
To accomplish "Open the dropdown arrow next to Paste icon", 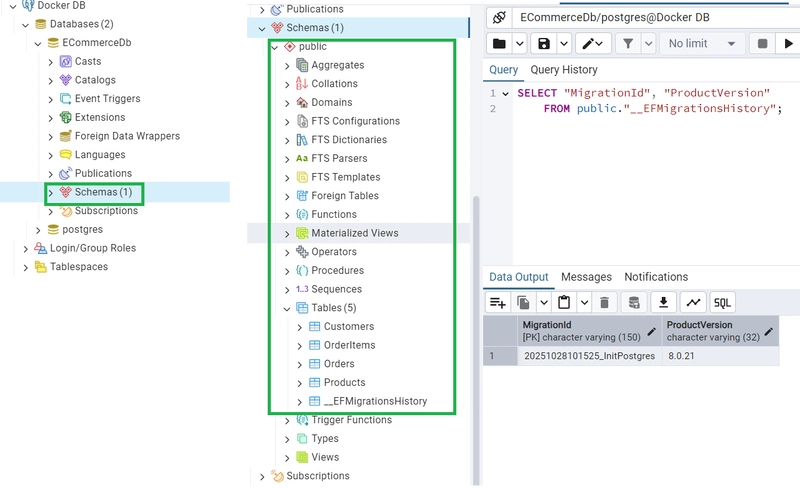I will [x=584, y=303].
